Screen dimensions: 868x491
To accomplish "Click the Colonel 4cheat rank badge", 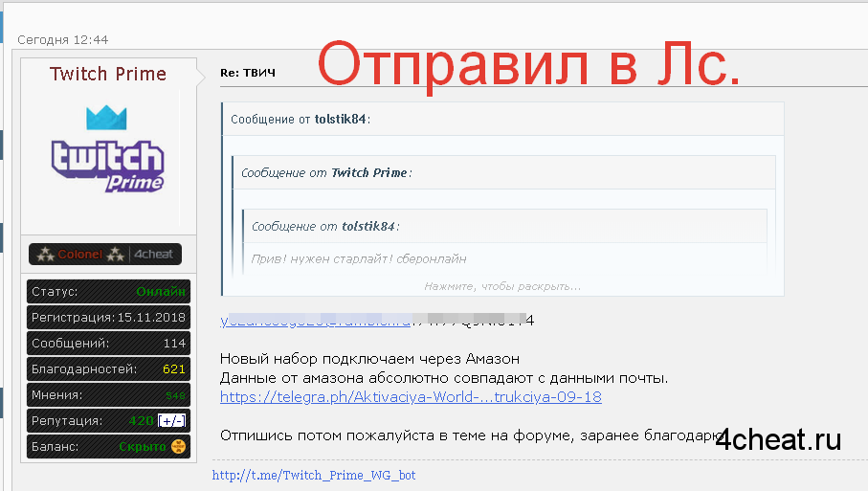I will [x=105, y=254].
